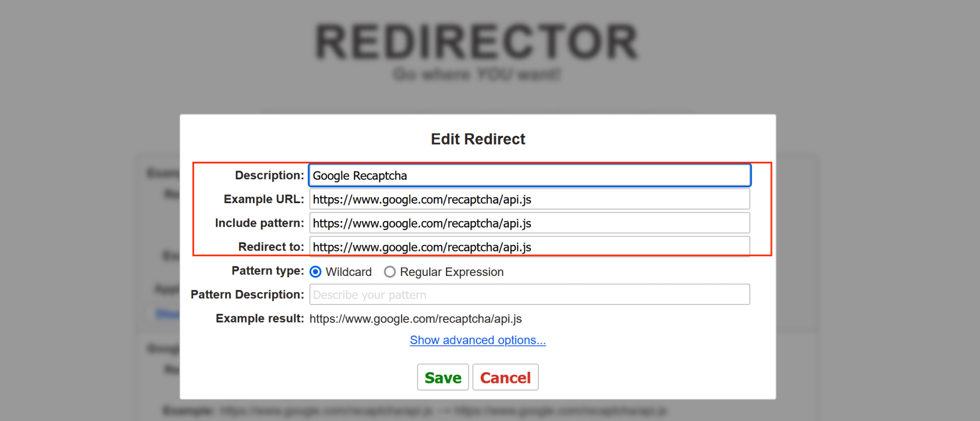Click the Pattern Description: label

tap(247, 294)
